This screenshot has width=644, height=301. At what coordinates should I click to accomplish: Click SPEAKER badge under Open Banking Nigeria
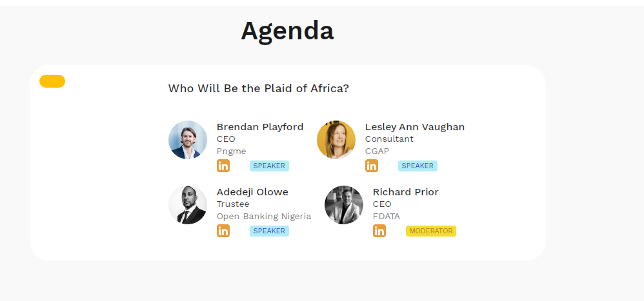click(x=269, y=231)
